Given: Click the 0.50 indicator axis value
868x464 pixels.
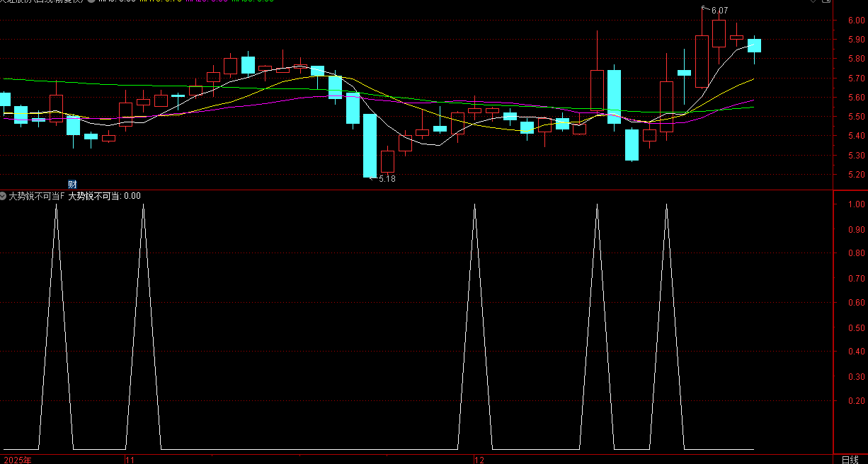Looking at the screenshot, I should click(x=857, y=327).
